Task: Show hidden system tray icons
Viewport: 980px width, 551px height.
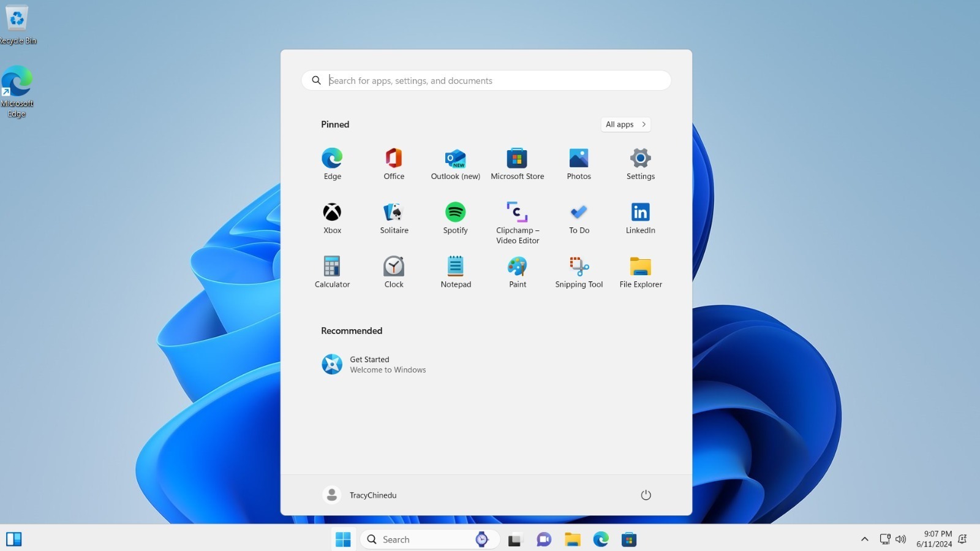Action: (864, 539)
